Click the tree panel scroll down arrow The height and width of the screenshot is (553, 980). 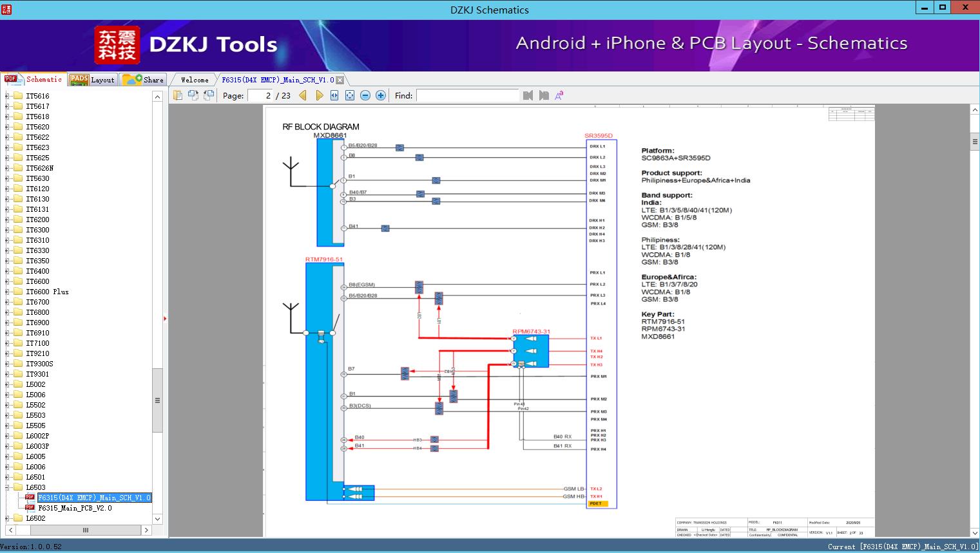click(157, 519)
